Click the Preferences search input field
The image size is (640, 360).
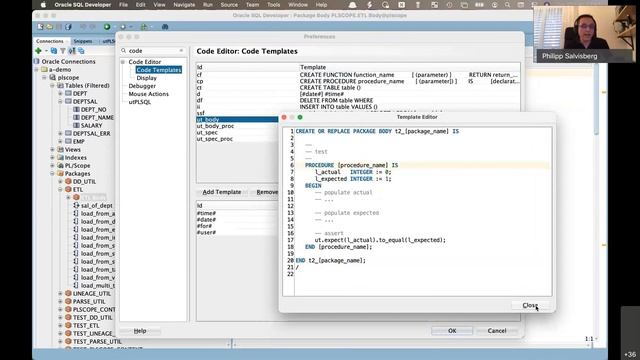tap(154, 51)
